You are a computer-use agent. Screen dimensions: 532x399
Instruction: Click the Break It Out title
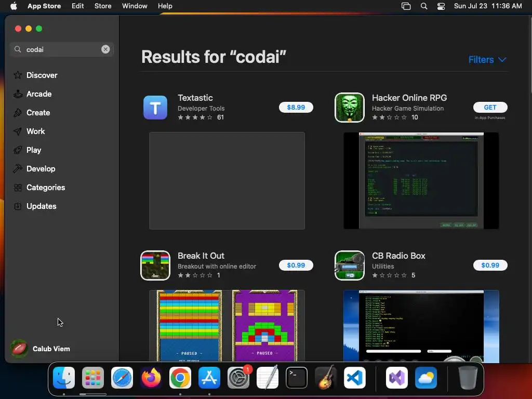click(x=201, y=256)
